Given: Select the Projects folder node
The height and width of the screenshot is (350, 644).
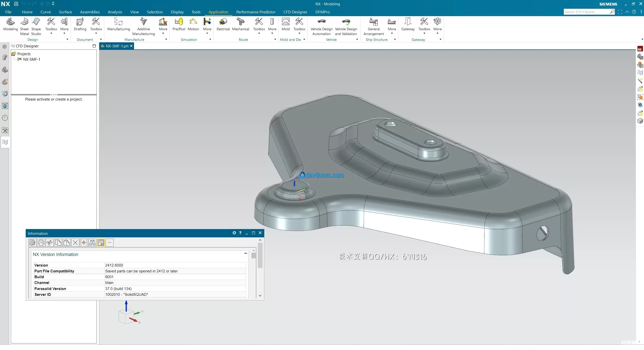Looking at the screenshot, I should coord(24,54).
